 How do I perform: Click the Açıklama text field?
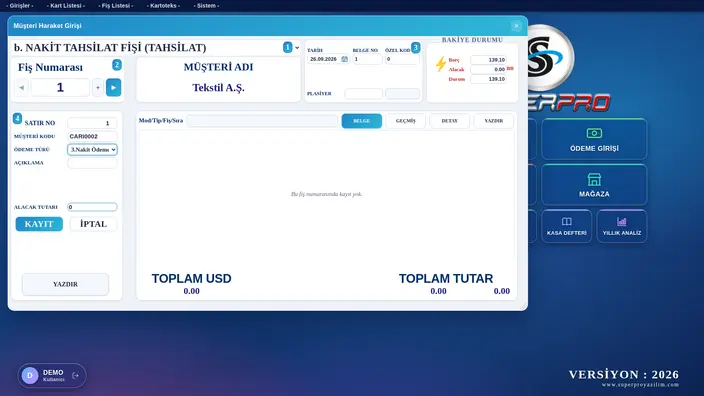[x=92, y=163]
